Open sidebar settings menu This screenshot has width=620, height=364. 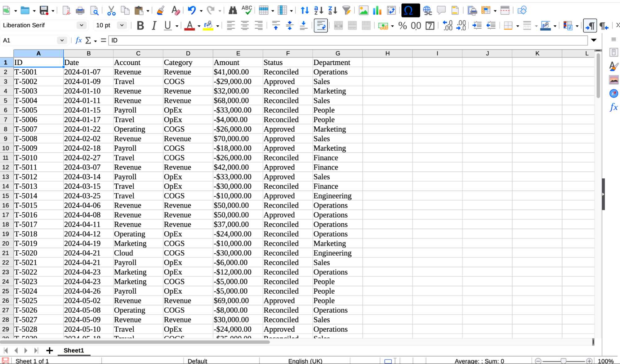coord(613,39)
